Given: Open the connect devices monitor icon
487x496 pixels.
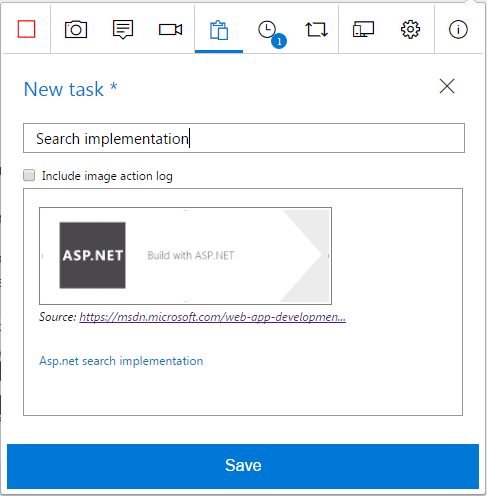Looking at the screenshot, I should [x=363, y=29].
